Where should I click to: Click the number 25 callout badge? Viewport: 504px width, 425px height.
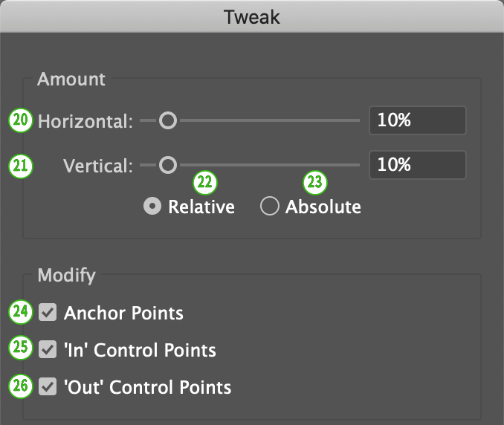pos(22,348)
